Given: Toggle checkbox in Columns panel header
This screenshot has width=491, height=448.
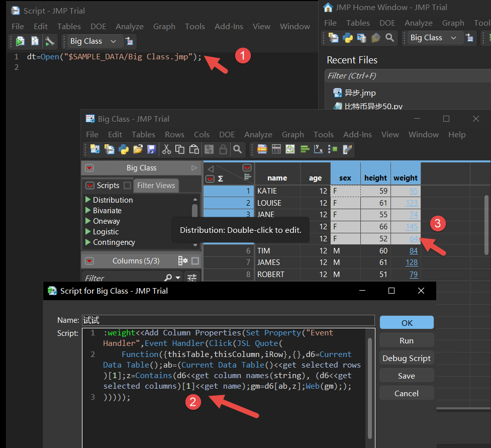Looking at the screenshot, I should (195, 260).
